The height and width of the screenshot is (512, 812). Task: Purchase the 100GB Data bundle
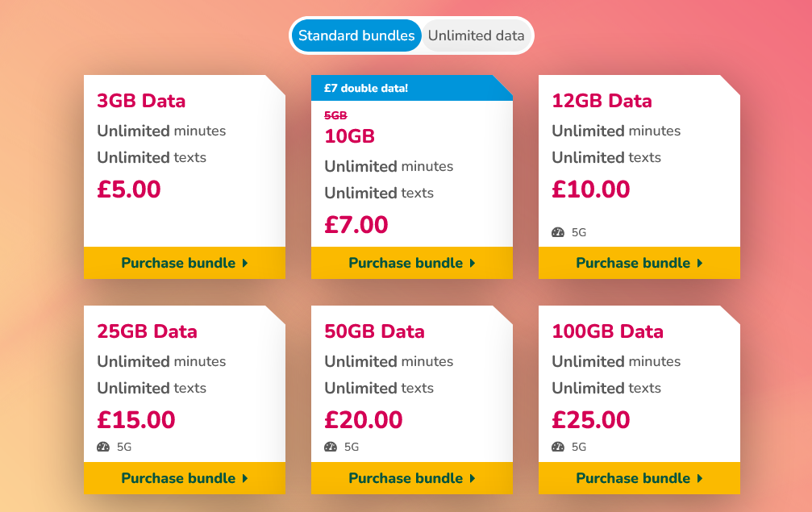pos(639,478)
